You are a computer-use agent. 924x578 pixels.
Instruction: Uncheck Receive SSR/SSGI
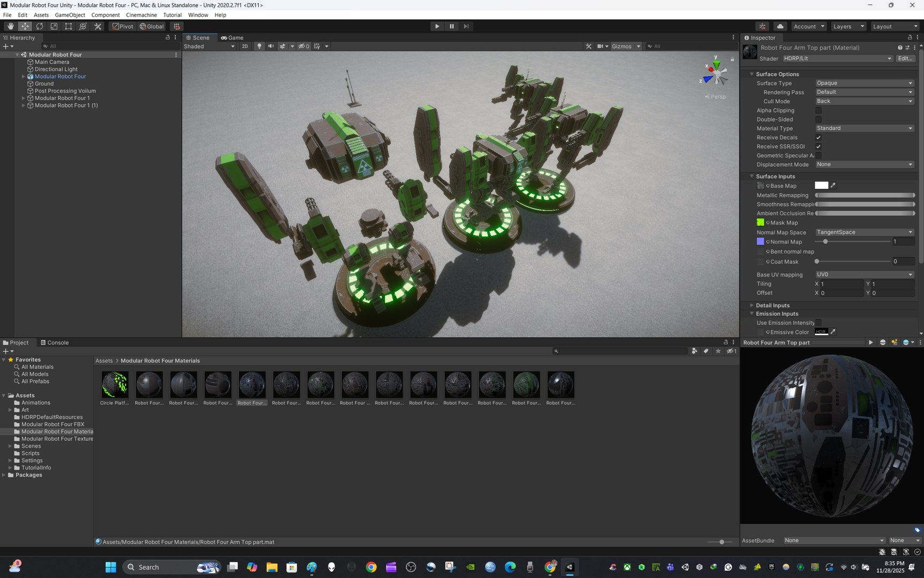point(818,147)
